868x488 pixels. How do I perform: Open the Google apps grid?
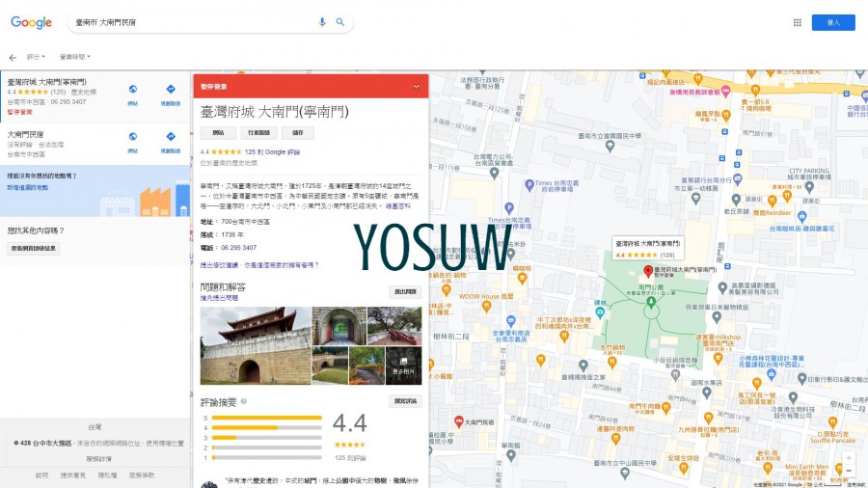click(x=797, y=22)
